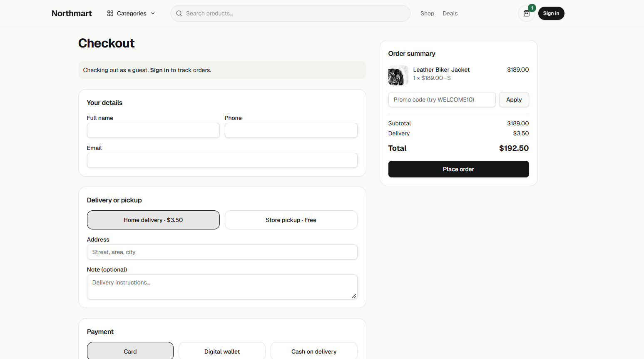Click the Subtotal $189.00 value
The image size is (644, 359).
[x=518, y=123]
